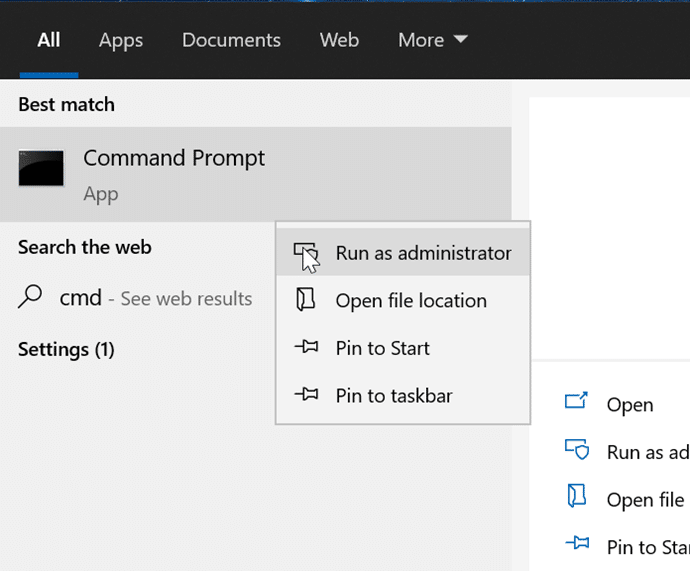The image size is (690, 571).
Task: Open the Documents search tab
Action: 231,40
